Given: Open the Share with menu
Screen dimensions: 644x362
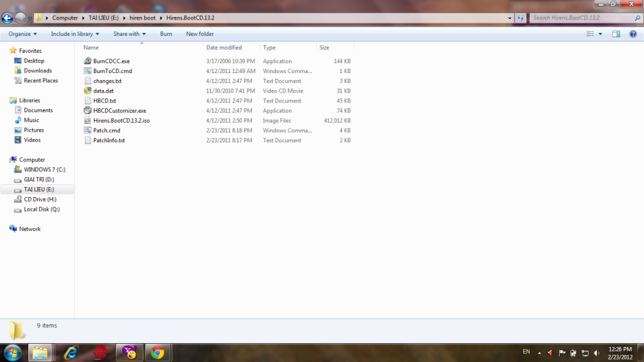Looking at the screenshot, I should click(130, 34).
